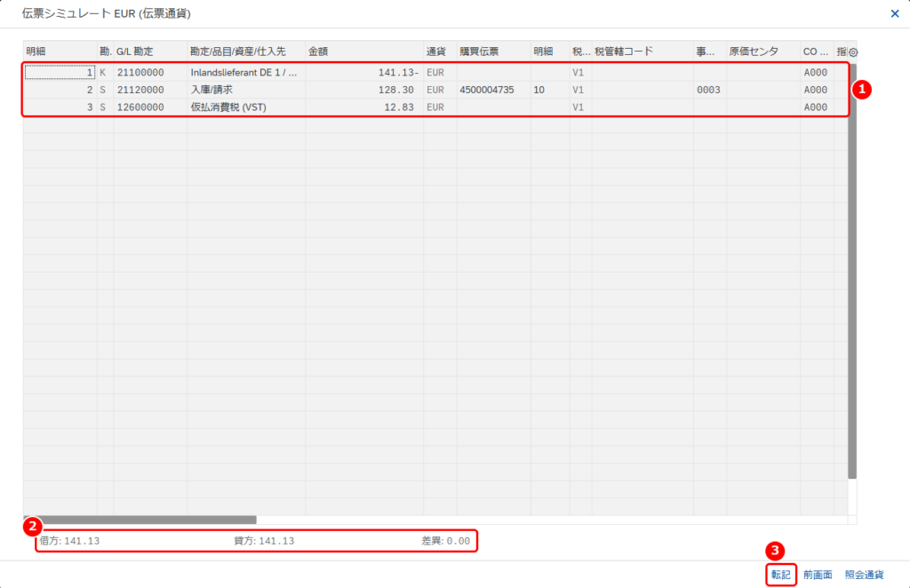Select line item 1 row cell
The image size is (910, 588).
[x=60, y=73]
